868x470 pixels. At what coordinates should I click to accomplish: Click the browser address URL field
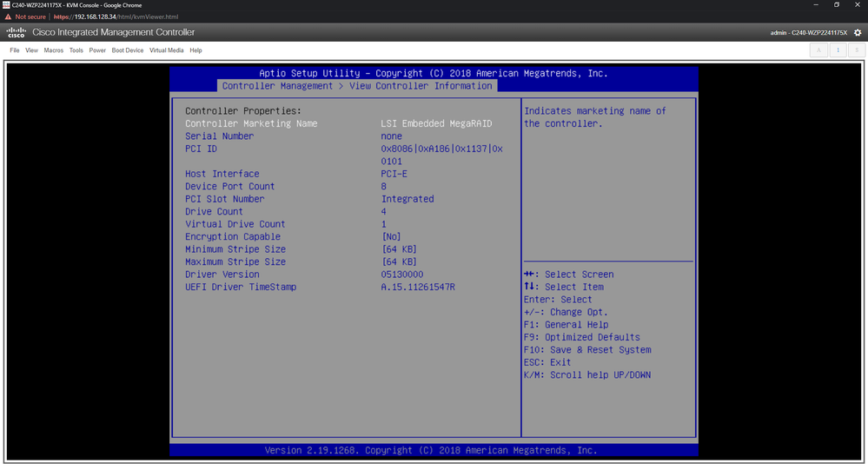116,17
